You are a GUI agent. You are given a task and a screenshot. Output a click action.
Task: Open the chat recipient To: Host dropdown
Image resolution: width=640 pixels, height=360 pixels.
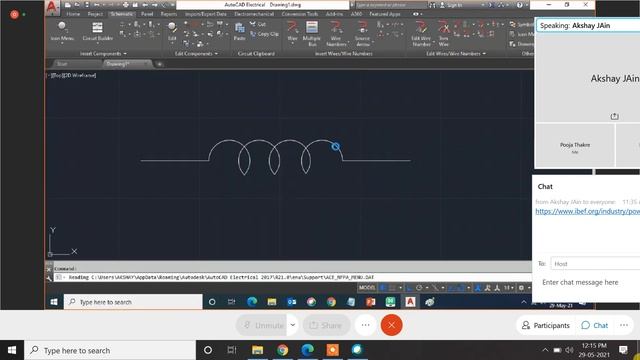point(595,264)
